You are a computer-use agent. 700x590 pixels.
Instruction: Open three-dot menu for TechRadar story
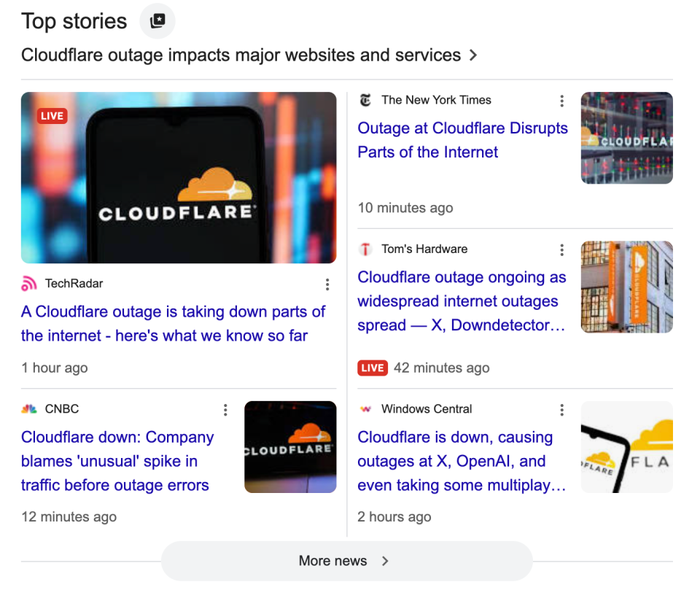[327, 284]
